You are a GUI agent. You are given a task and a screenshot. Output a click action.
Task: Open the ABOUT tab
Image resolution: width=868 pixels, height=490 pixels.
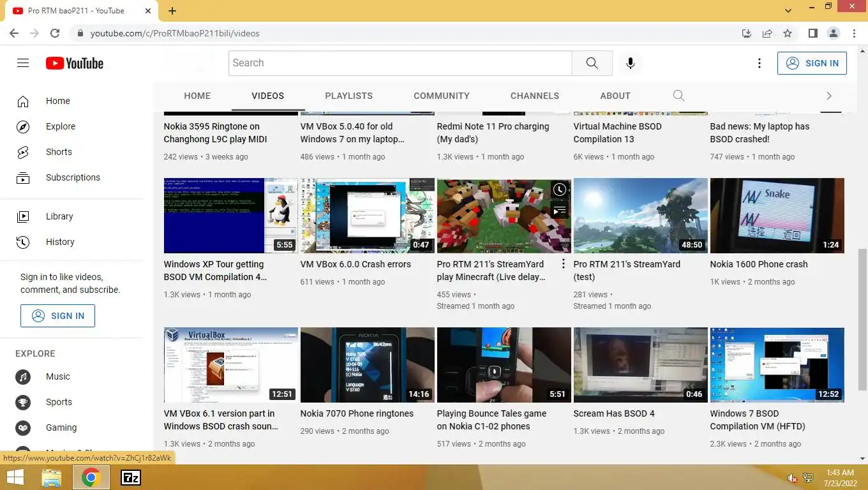pyautogui.click(x=615, y=96)
